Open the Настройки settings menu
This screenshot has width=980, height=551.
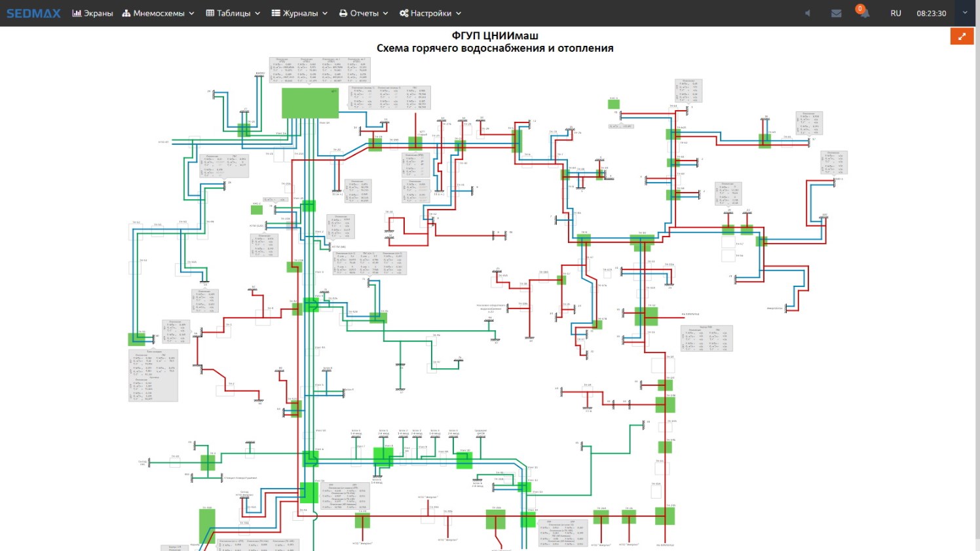tap(430, 13)
